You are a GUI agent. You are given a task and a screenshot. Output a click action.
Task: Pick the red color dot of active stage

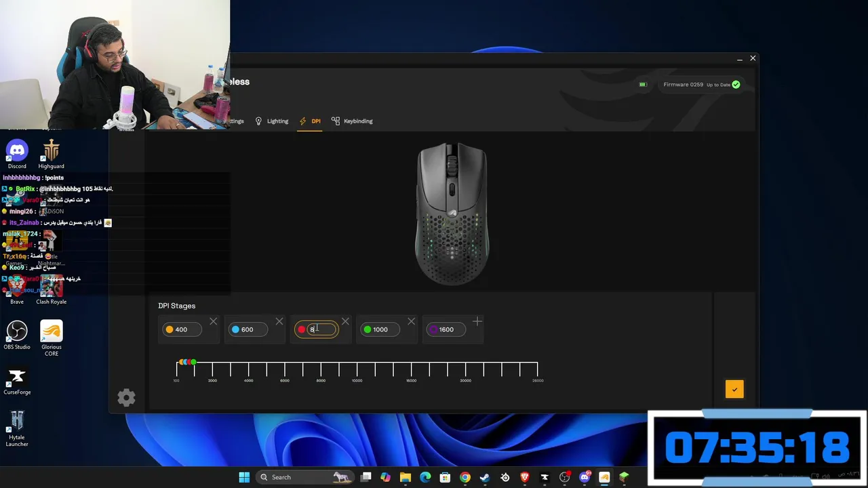tap(302, 329)
